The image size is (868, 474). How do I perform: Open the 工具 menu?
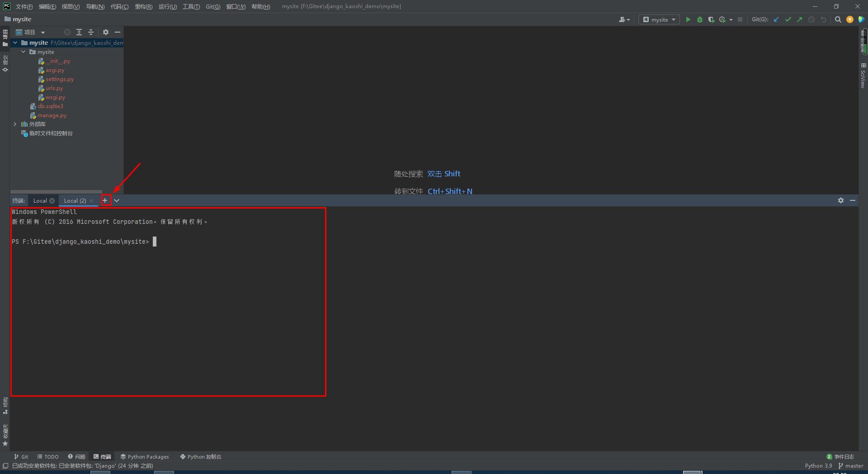(x=191, y=7)
